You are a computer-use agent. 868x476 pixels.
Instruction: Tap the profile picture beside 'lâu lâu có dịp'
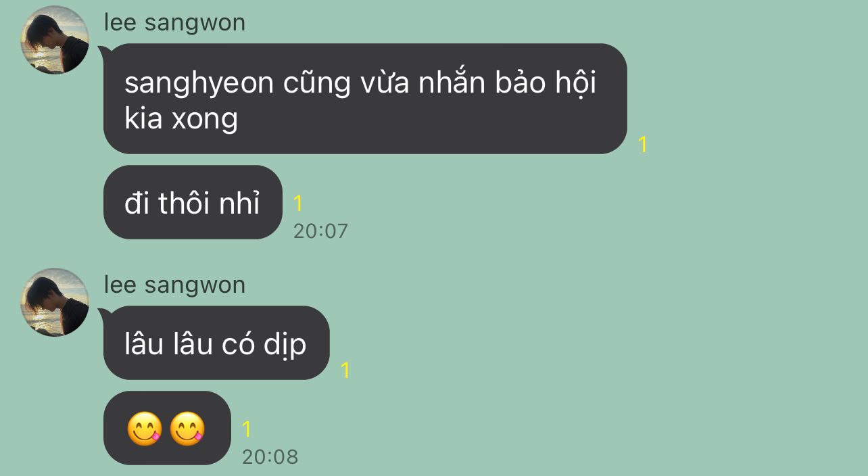tap(55, 302)
